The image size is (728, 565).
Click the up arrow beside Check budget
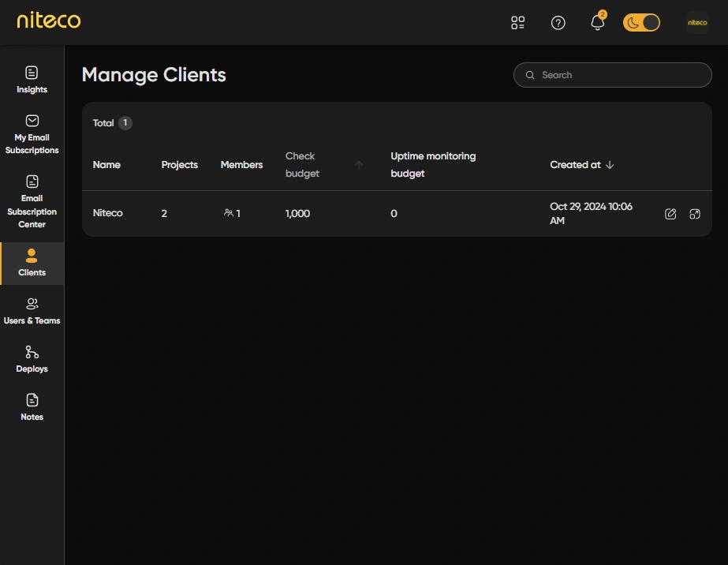[359, 165]
